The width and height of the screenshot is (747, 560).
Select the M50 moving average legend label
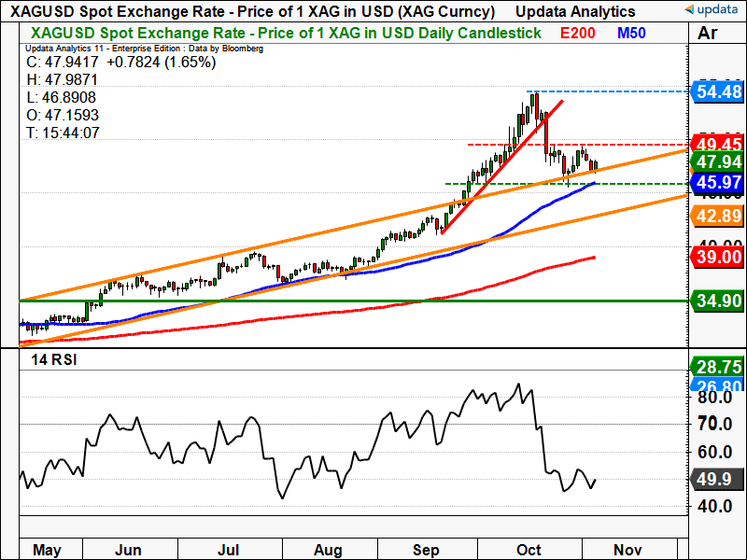pos(635,33)
